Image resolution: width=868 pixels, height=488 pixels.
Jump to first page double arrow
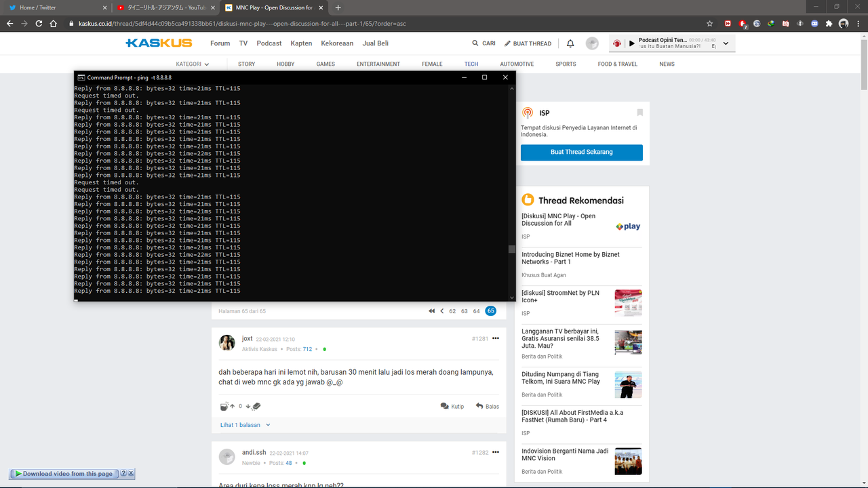(431, 311)
